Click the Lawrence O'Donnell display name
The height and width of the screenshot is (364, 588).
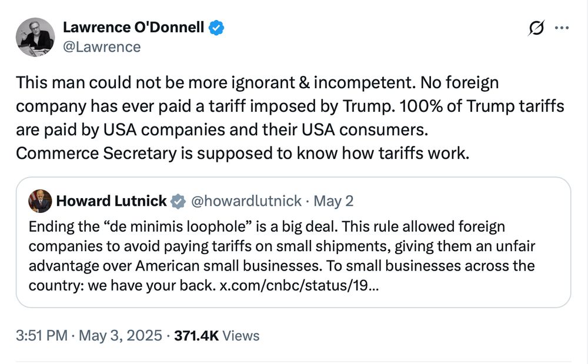click(133, 27)
